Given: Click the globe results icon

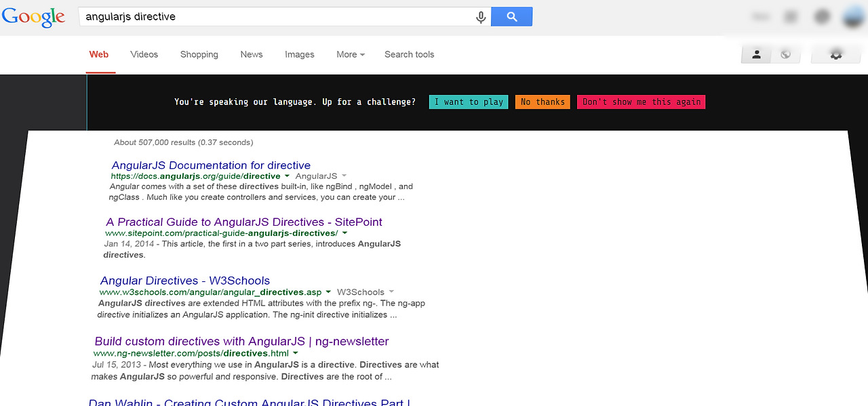Looking at the screenshot, I should (785, 54).
